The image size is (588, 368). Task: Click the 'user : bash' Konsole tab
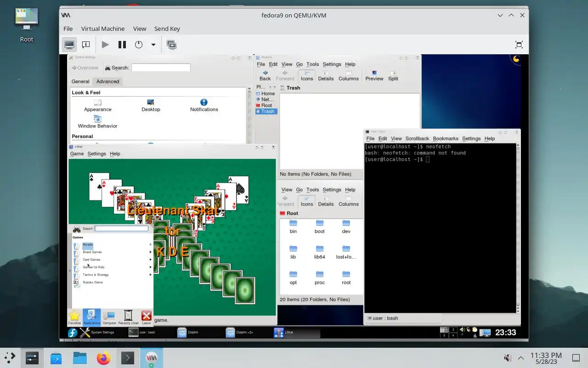[403, 318]
